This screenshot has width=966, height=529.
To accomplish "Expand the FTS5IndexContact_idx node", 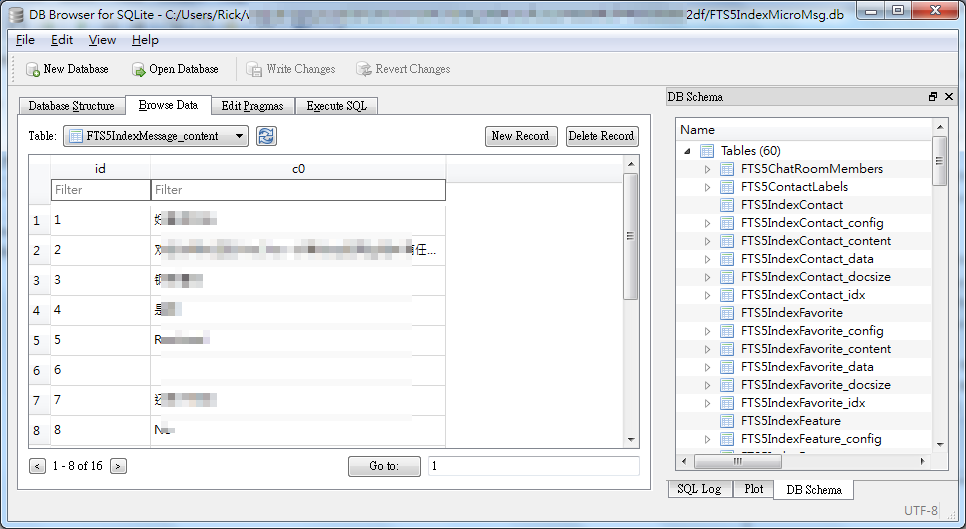I will click(707, 296).
